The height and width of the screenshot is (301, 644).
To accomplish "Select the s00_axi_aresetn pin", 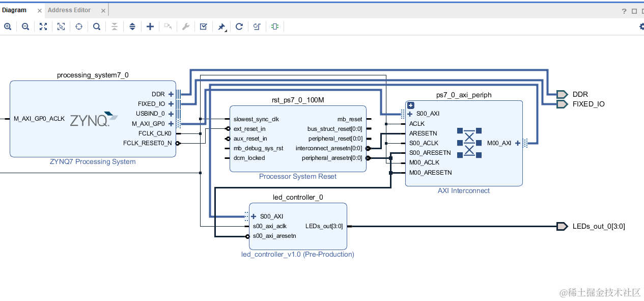I will (274, 236).
